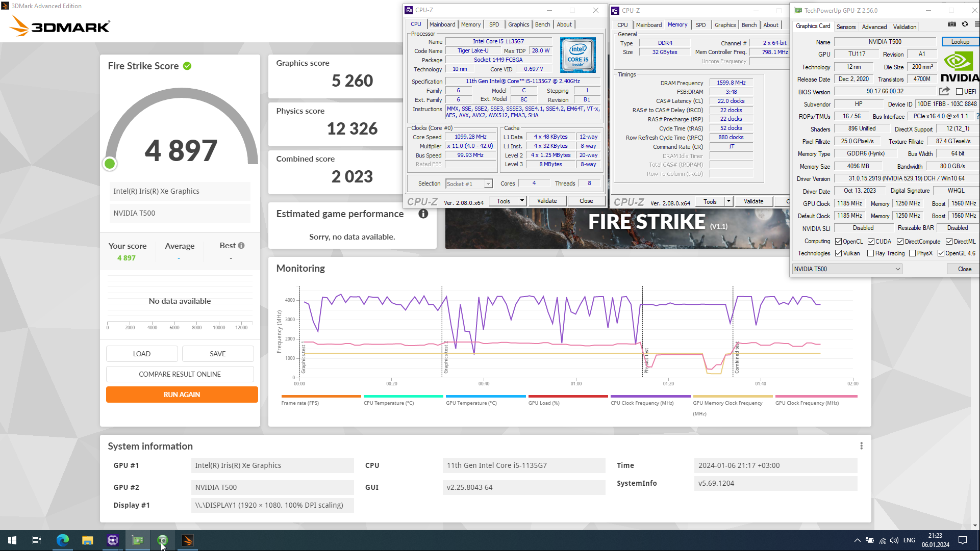Toggle the Frame rate (FPS) legend bar
Image resolution: width=980 pixels, height=551 pixels.
321,396
